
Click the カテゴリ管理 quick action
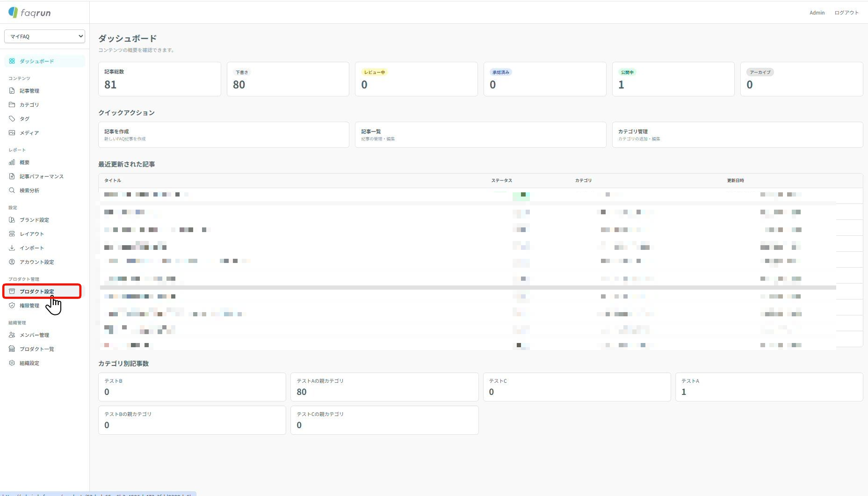738,135
